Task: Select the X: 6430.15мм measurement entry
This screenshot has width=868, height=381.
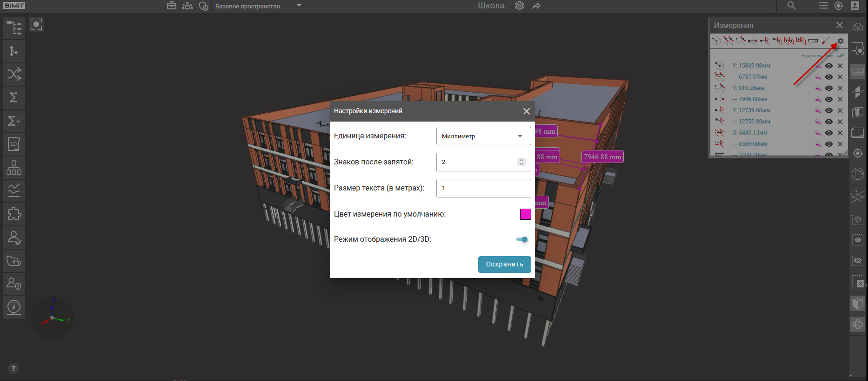Action: [750, 133]
